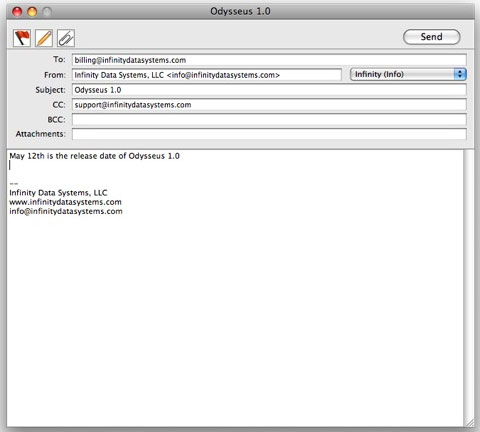Click the empty Attachments field
This screenshot has height=432, width=480.
(x=269, y=134)
